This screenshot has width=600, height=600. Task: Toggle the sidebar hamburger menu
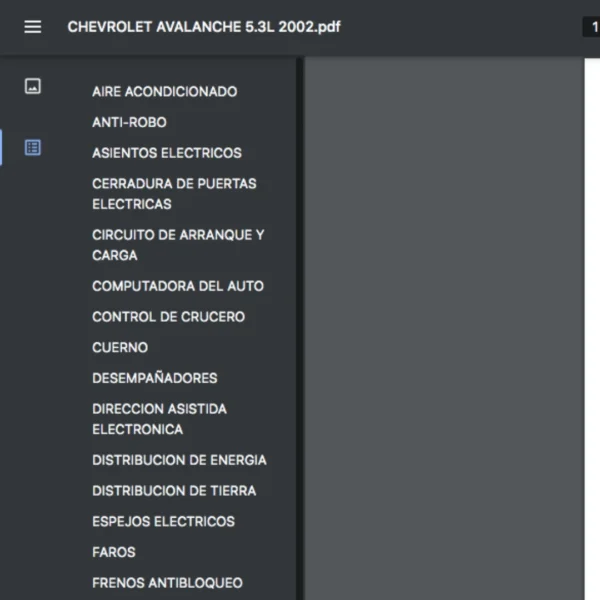click(x=33, y=27)
